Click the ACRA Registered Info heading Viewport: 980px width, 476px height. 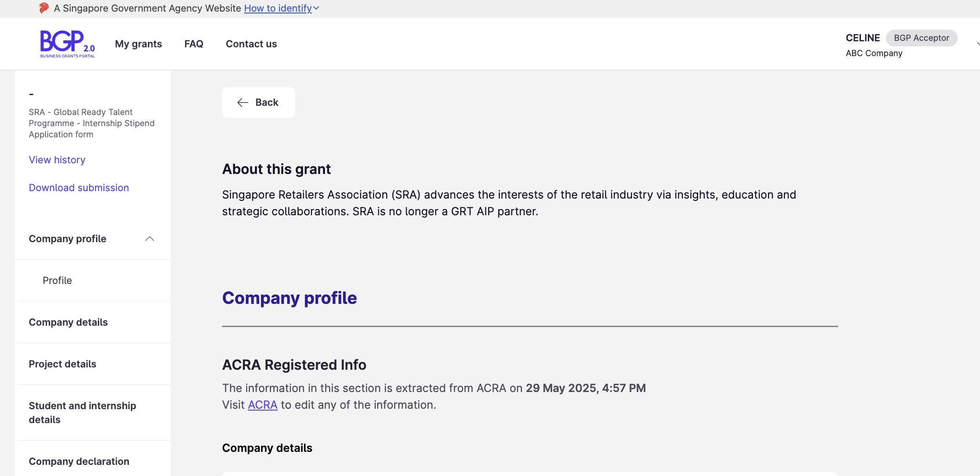(x=294, y=365)
